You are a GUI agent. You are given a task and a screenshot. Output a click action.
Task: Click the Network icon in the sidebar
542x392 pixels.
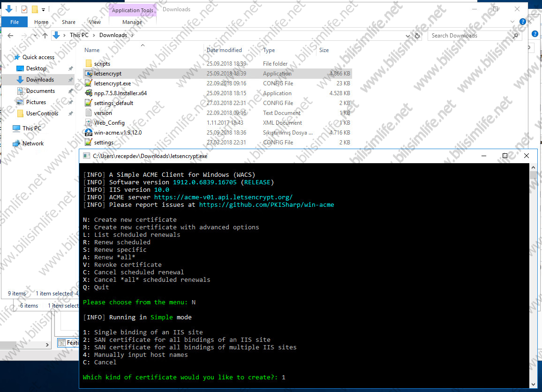click(16, 143)
